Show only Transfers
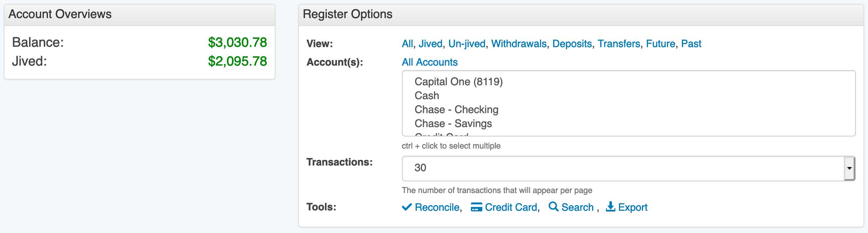Viewport: 868px width, 233px height. [619, 44]
